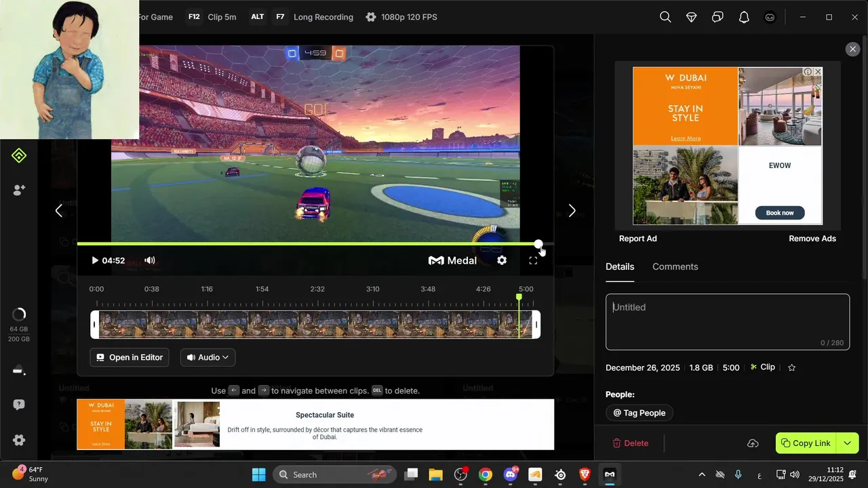Click the taskbar microphone icon
Viewport: 868px width, 488px height.
click(x=738, y=474)
